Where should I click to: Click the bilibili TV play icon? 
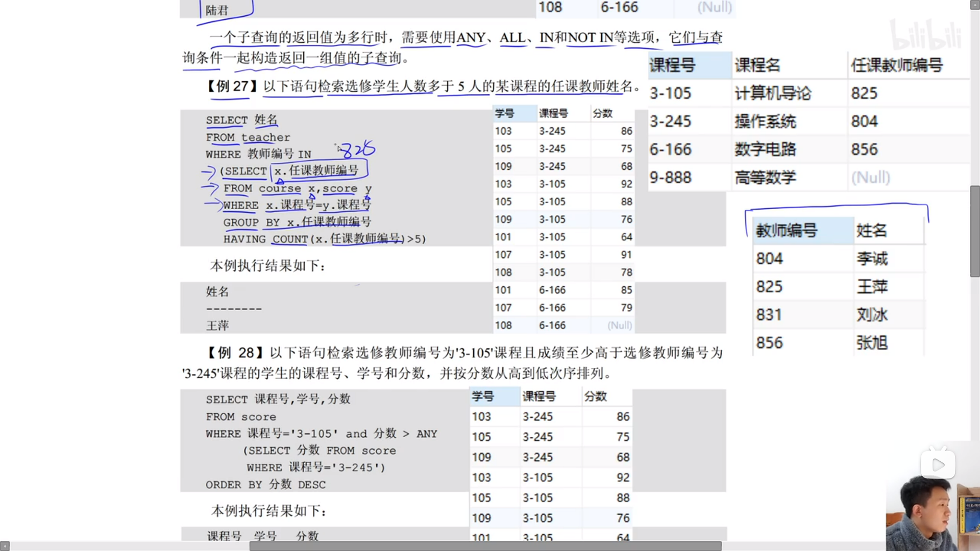point(938,464)
